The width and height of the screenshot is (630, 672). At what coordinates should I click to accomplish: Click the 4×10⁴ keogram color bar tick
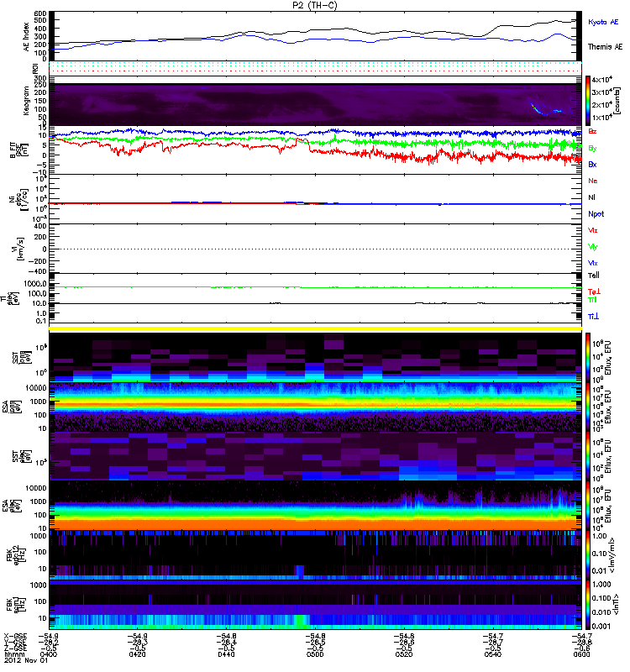(602, 80)
